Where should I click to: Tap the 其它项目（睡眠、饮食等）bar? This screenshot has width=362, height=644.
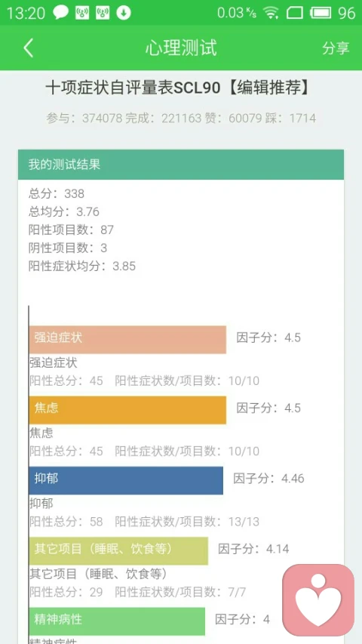(x=118, y=551)
